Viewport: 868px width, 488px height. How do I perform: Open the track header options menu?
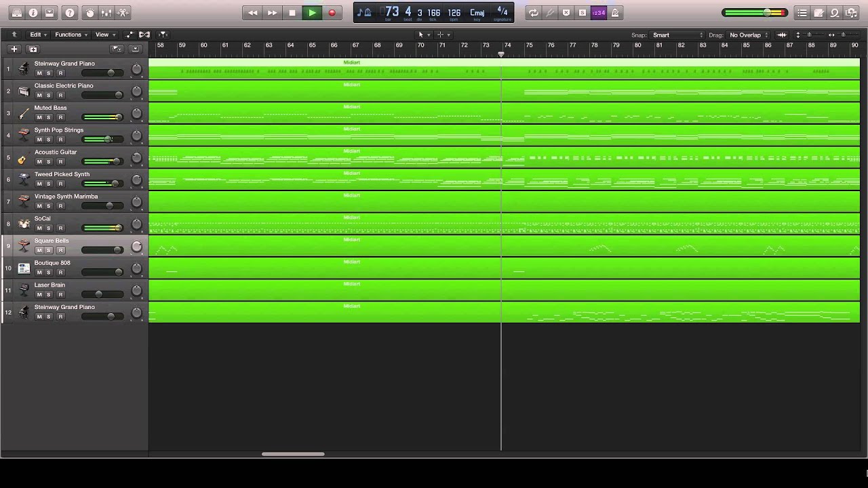click(135, 49)
